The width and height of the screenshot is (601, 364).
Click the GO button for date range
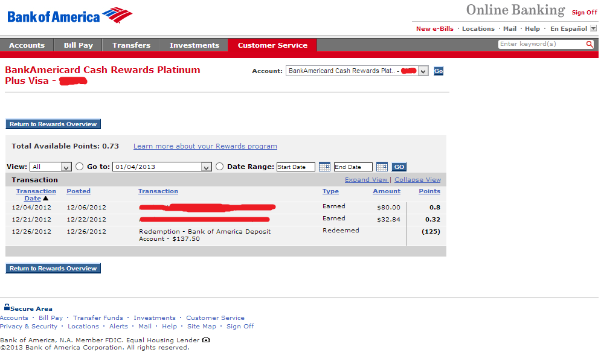[399, 167]
